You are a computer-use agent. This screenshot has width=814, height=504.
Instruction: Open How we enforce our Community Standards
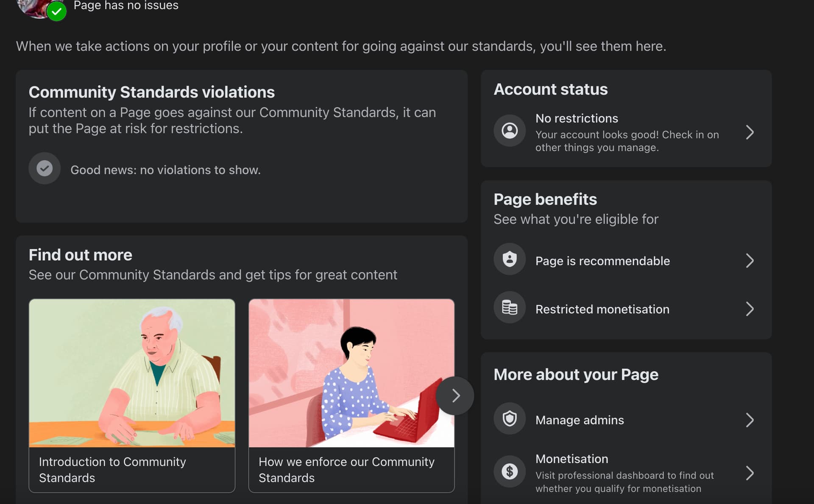click(x=346, y=470)
